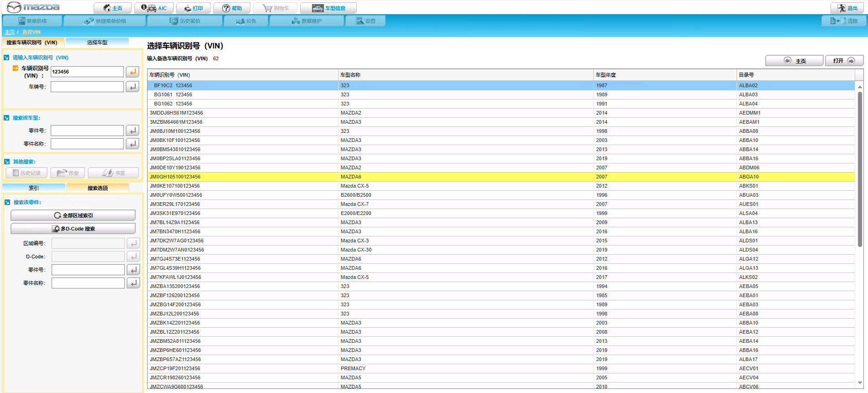Click the 书签 bookmark button
The width and height of the screenshot is (868, 393).
[x=113, y=173]
